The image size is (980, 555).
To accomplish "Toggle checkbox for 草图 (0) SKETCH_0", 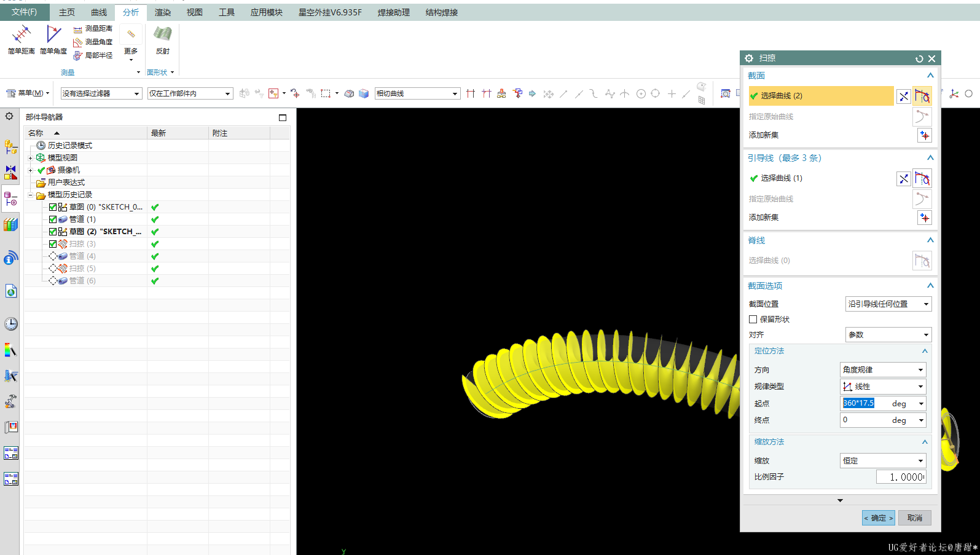I will point(53,207).
